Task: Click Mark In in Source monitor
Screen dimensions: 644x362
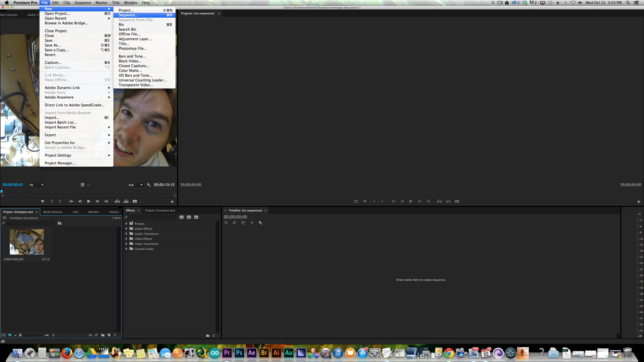Action: pyautogui.click(x=52, y=201)
